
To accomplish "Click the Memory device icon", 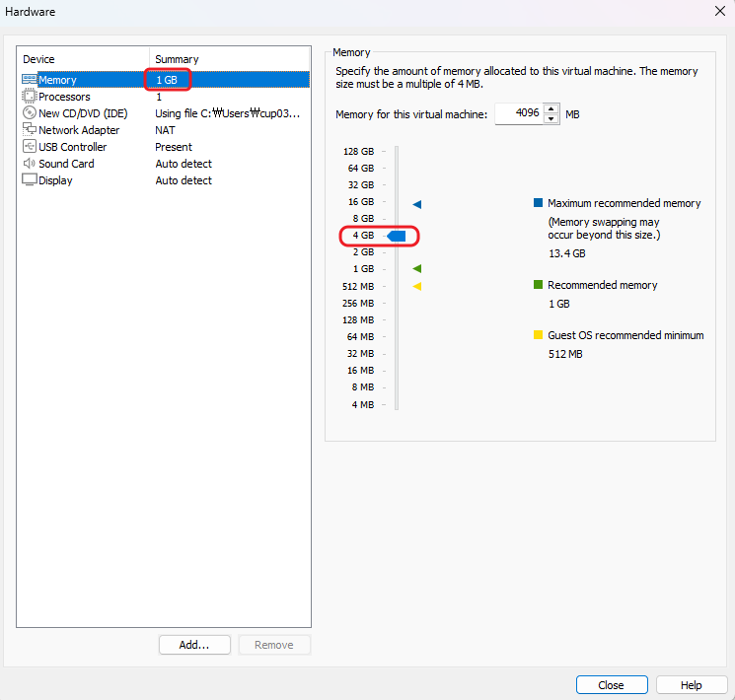I will 29,79.
